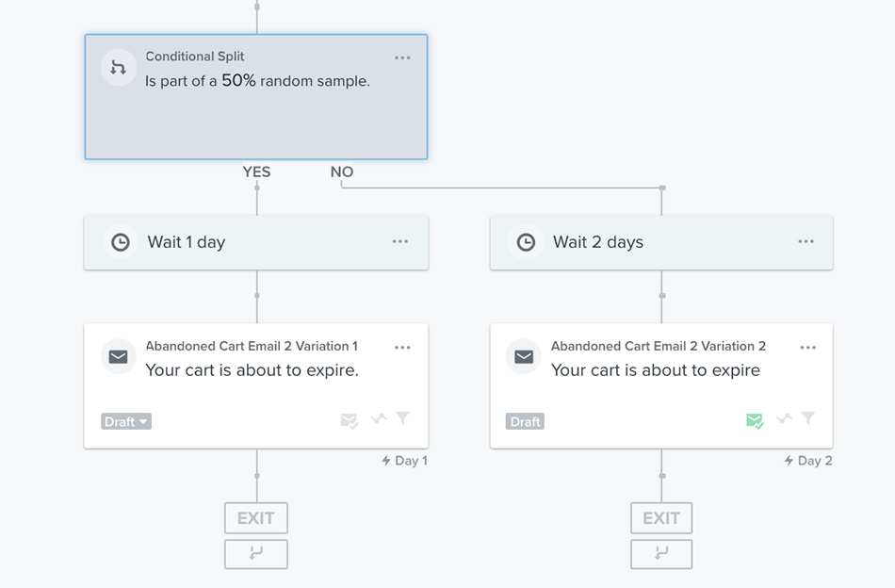Screen dimensions: 895x588
Task: Open the green email status icon on Variation 2
Action: 754,420
